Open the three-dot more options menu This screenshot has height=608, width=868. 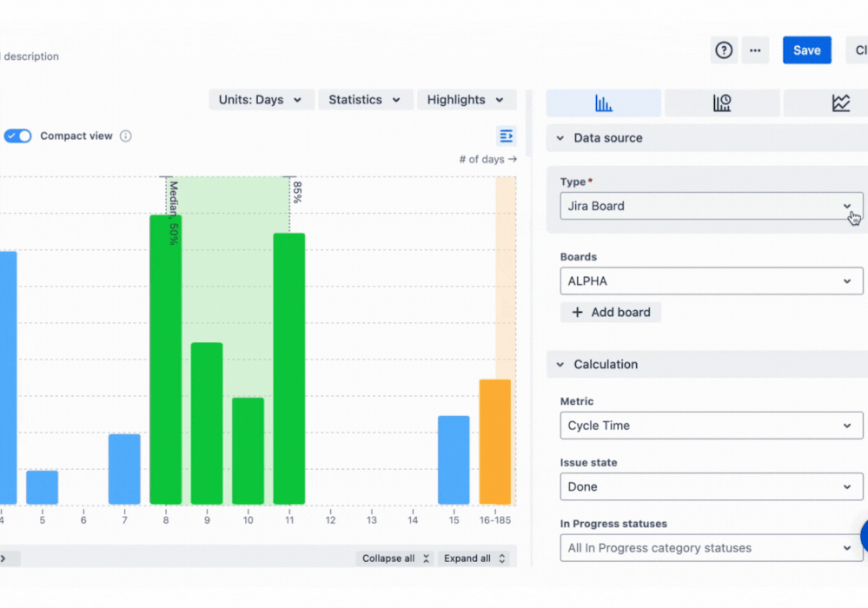[x=755, y=50]
